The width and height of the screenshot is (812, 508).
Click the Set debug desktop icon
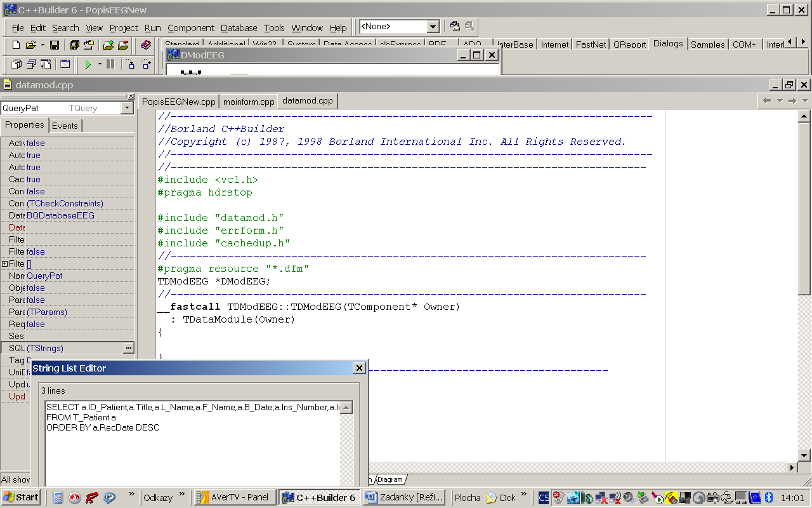[469, 26]
